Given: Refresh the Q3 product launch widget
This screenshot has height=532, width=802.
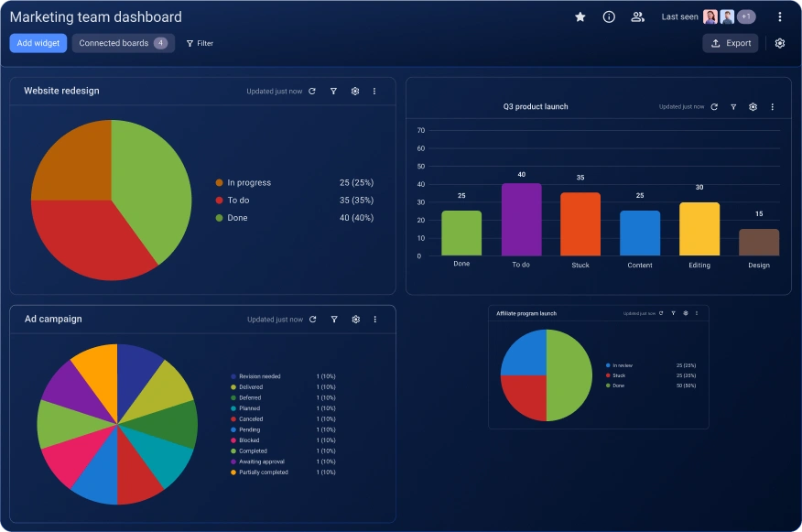Looking at the screenshot, I should [714, 107].
